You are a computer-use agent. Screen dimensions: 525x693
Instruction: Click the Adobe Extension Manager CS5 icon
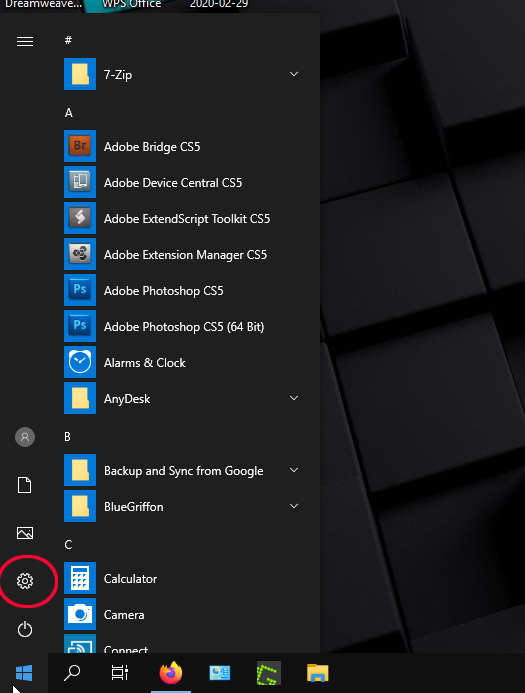pyautogui.click(x=80, y=254)
